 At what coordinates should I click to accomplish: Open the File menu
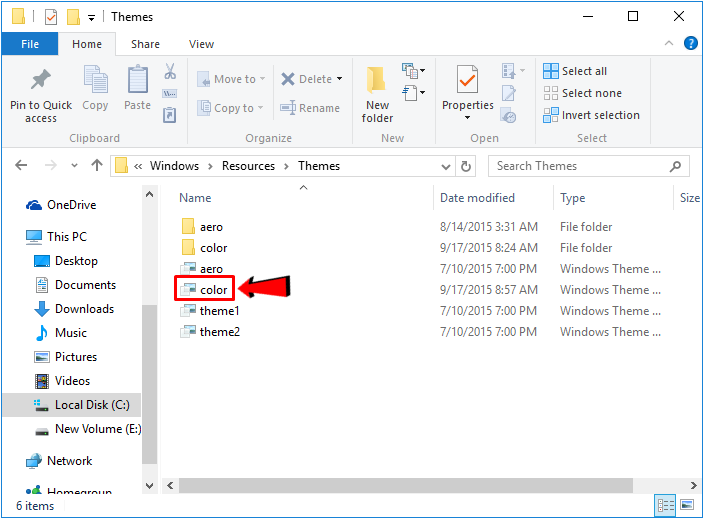click(x=30, y=44)
